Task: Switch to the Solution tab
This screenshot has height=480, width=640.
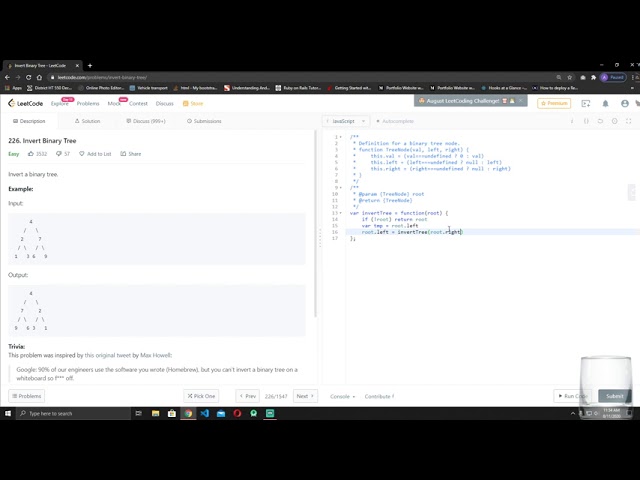Action: point(87,121)
